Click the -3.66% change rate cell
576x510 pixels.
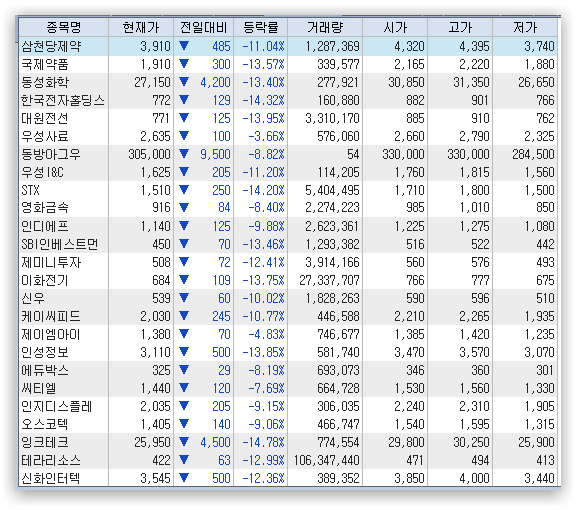click(x=266, y=136)
